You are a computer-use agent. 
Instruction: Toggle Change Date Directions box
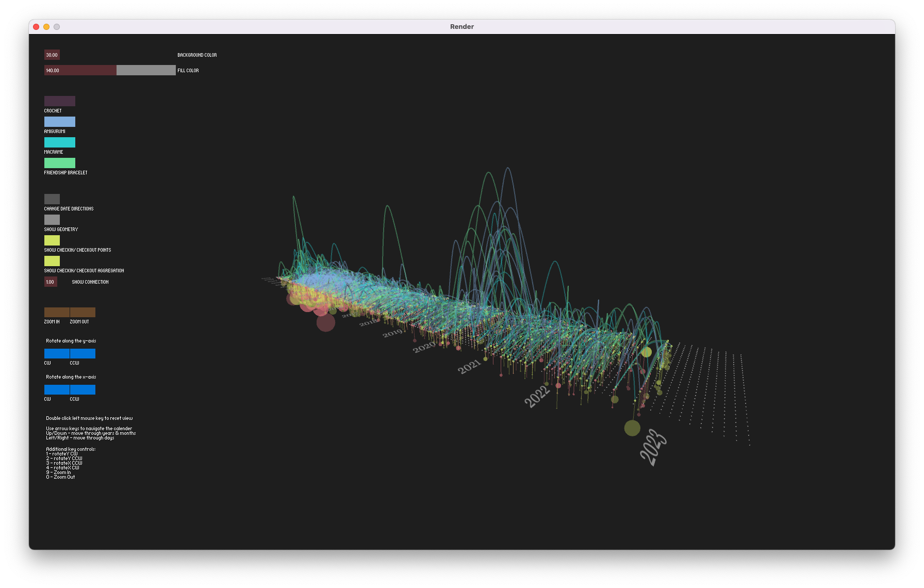pos(52,199)
